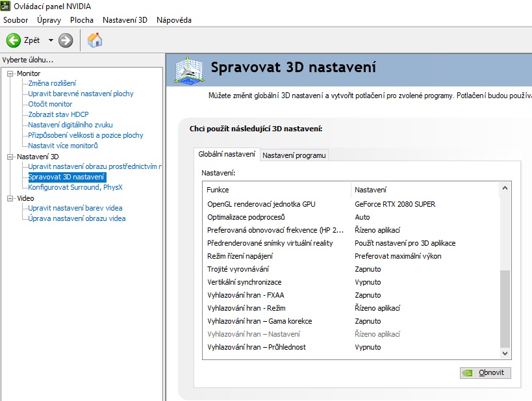
Task: Collapse the Monitor tree node
Action: (10, 73)
